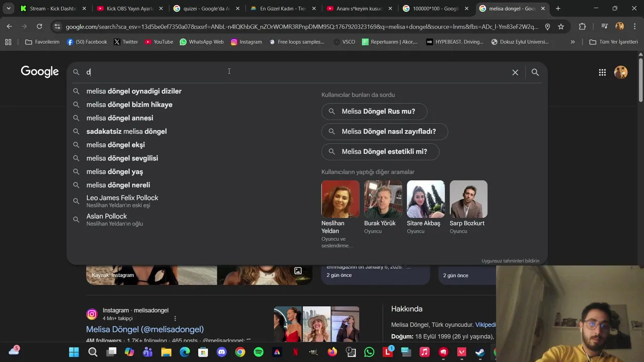
Task: Bookmark this page with star icon
Action: (561, 27)
